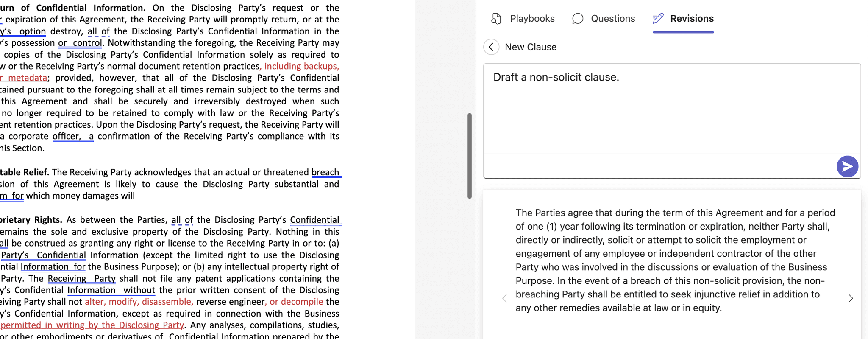Open the Questions tab
Image resolution: width=868 pixels, height=339 pixels.
[612, 19]
